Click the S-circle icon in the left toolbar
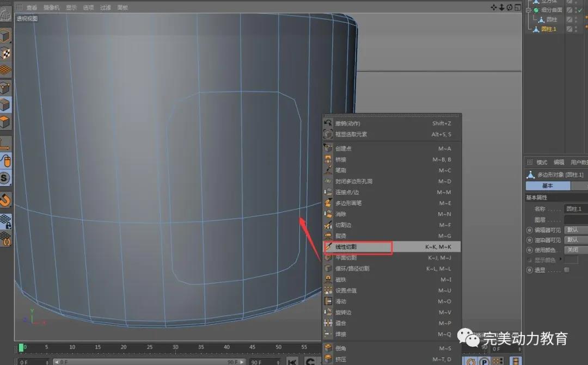588x365 pixels. 5,178
